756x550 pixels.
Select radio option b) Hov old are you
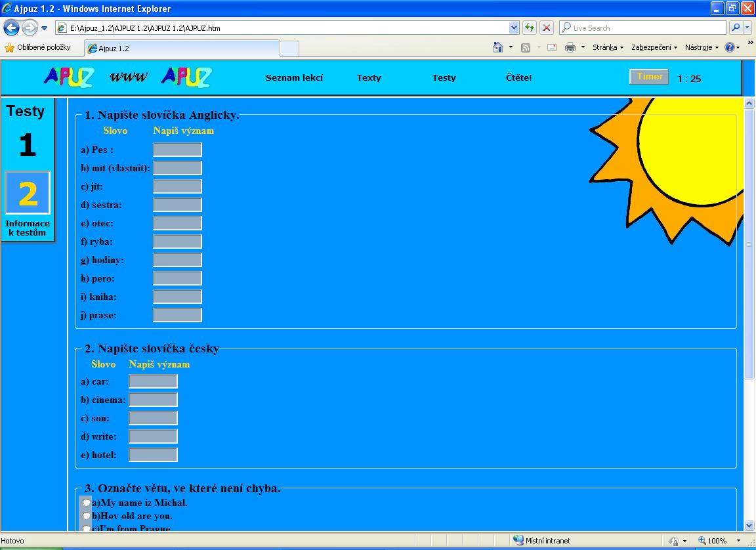point(86,516)
